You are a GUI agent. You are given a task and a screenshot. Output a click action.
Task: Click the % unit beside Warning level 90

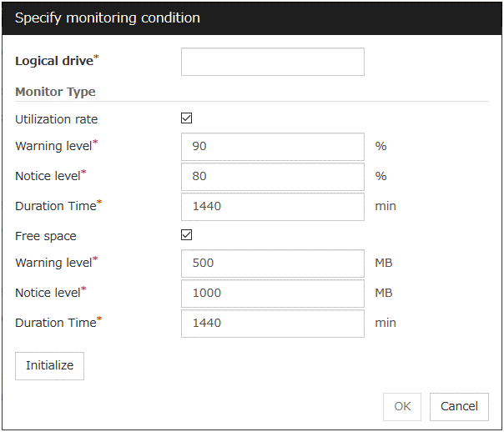381,147
